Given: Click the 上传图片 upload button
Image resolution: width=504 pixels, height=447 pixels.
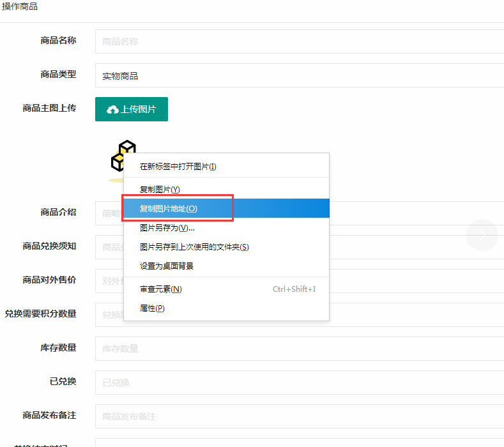Looking at the screenshot, I should click(x=132, y=109).
